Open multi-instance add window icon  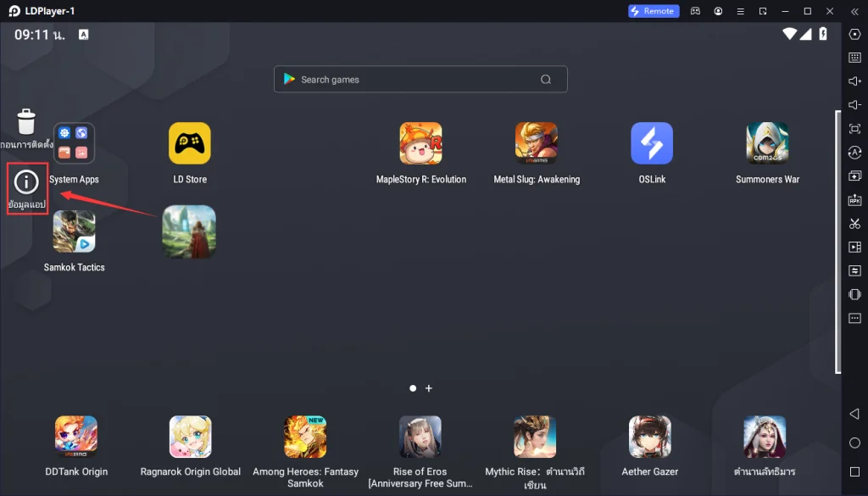click(x=854, y=176)
